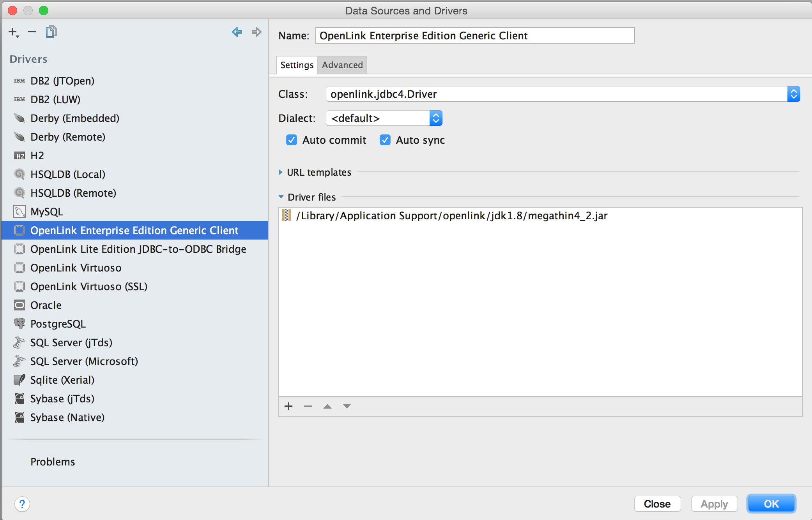Click the Oracle driver icon
Image resolution: width=812 pixels, height=520 pixels.
tap(19, 305)
